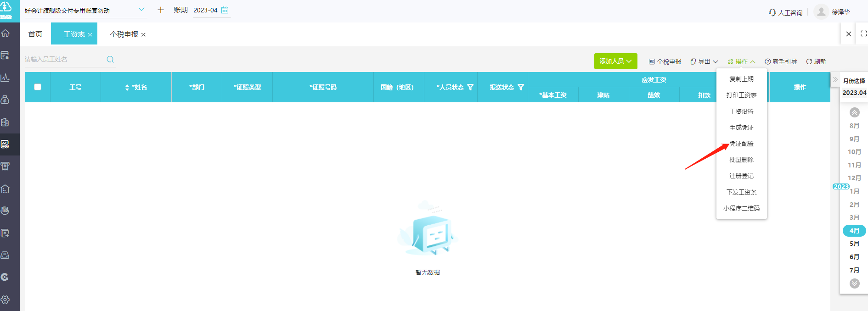Switch to the 个税申报 tab
This screenshot has height=311, width=868.
tap(124, 34)
